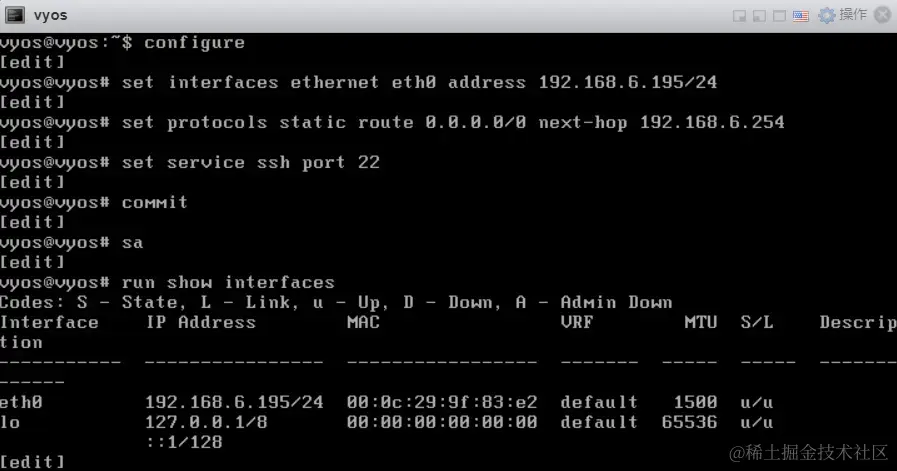Click the 'lo' interface name
897x471 pixels.
pyautogui.click(x=10, y=422)
